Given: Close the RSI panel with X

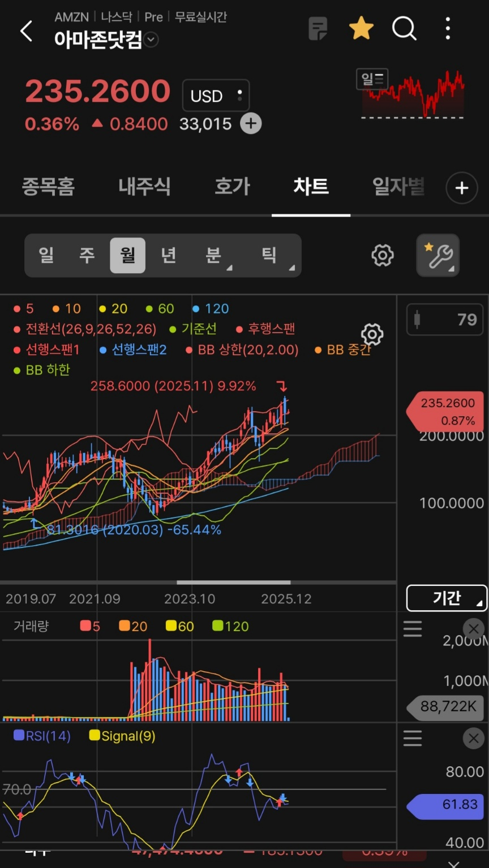Looking at the screenshot, I should point(474,738).
